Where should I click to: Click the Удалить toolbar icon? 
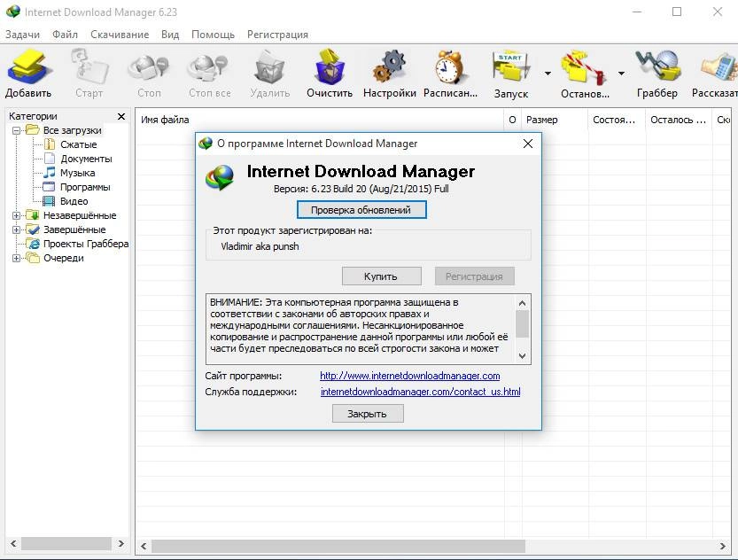pyautogui.click(x=269, y=67)
